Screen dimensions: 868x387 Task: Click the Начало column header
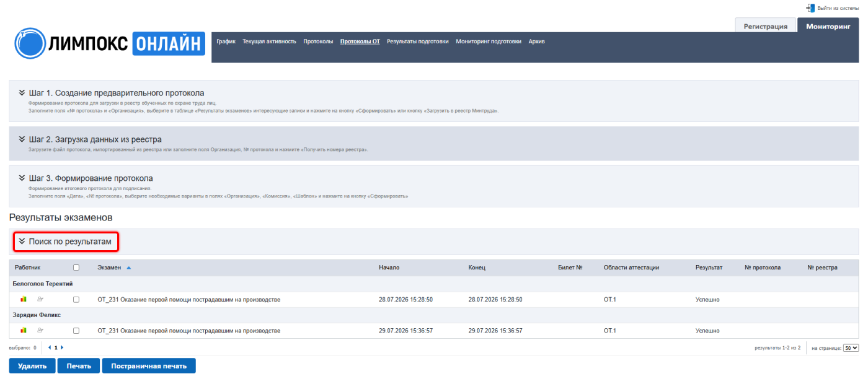click(x=389, y=268)
